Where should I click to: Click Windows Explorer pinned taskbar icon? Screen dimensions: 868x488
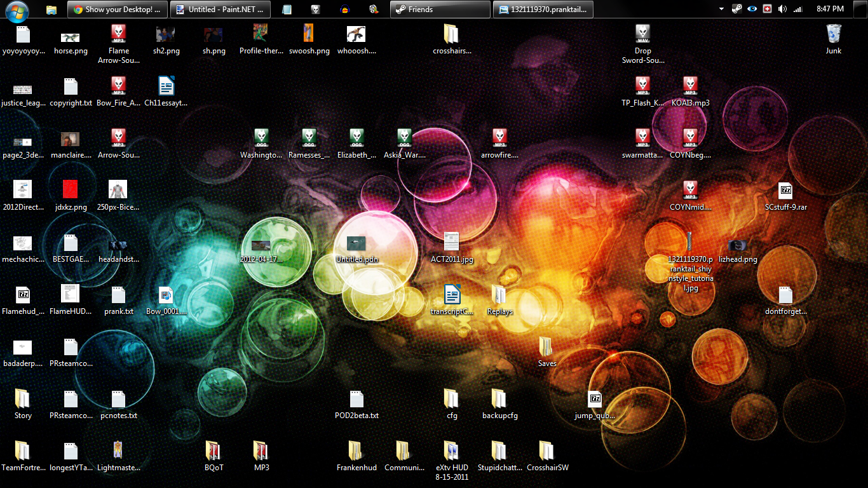click(x=51, y=10)
